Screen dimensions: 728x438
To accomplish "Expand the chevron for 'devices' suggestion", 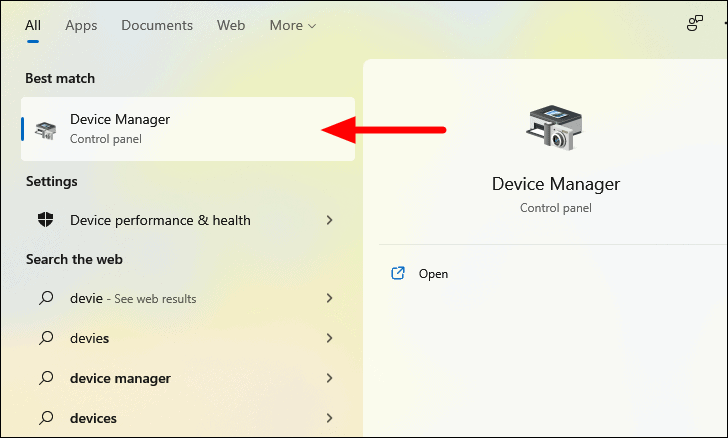I will tap(330, 418).
